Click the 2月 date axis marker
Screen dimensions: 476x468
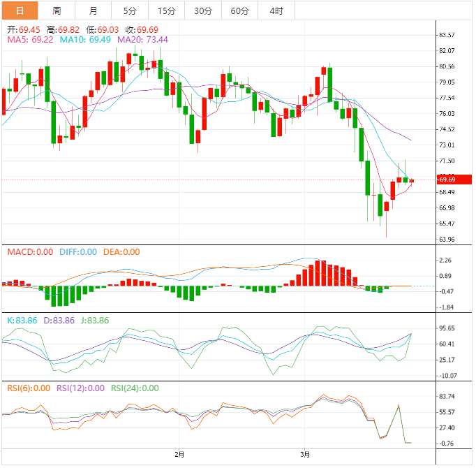[x=179, y=455]
